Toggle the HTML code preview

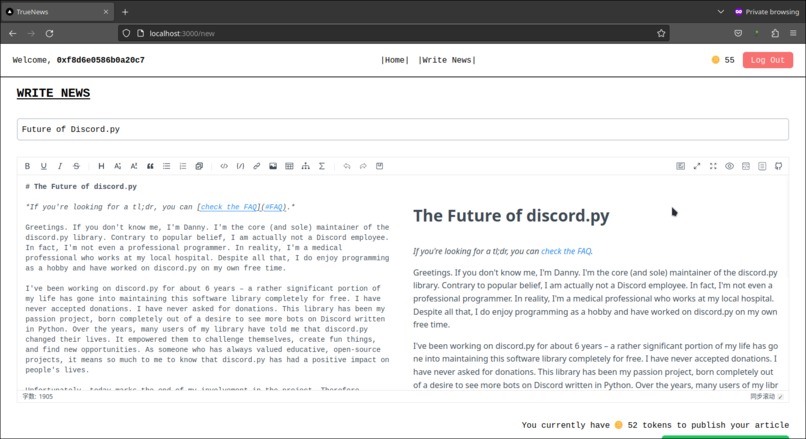tap(746, 166)
